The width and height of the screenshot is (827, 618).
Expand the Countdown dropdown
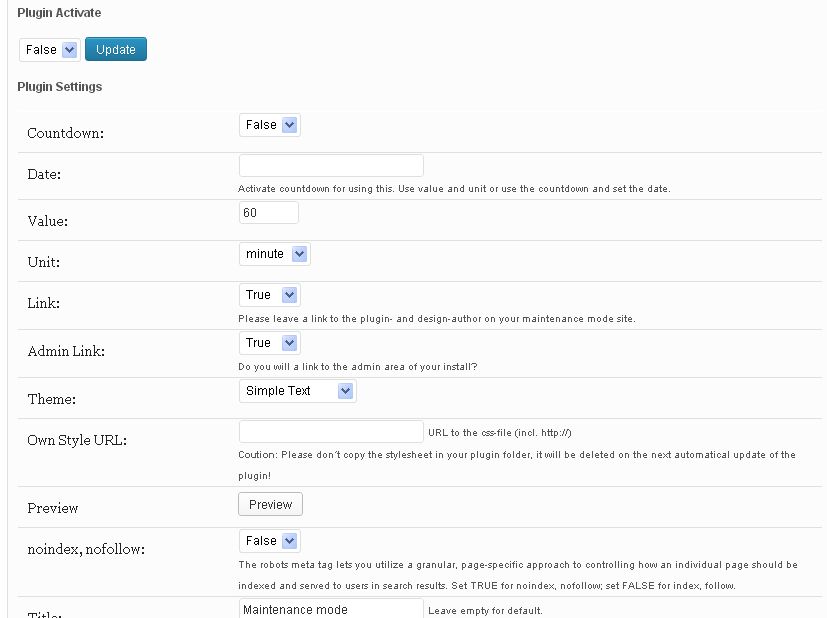[x=269, y=125]
